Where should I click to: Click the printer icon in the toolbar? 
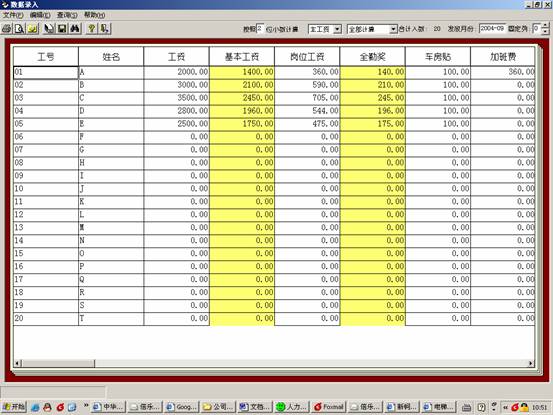pyautogui.click(x=6, y=29)
